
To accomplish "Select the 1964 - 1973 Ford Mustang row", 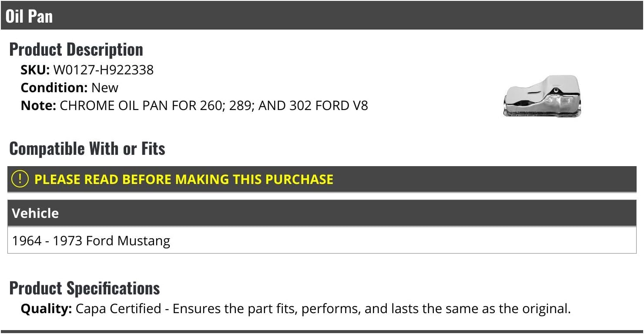I will coord(322,240).
